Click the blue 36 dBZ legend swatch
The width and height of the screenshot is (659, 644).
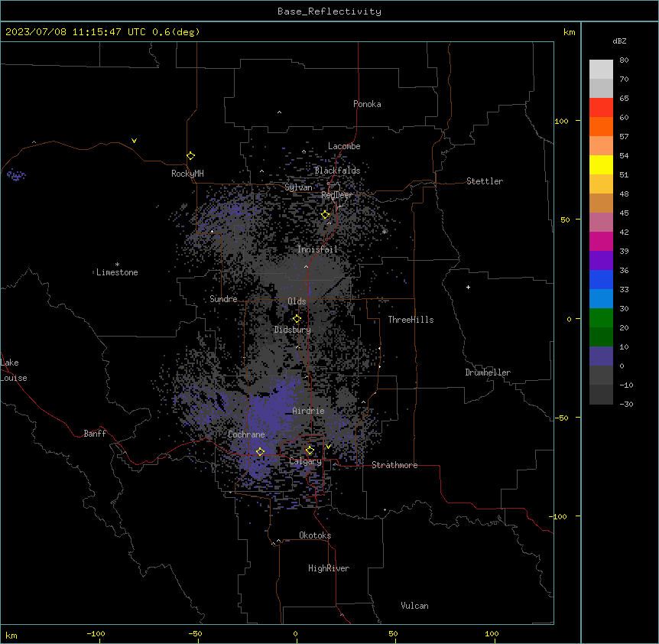pos(601,279)
